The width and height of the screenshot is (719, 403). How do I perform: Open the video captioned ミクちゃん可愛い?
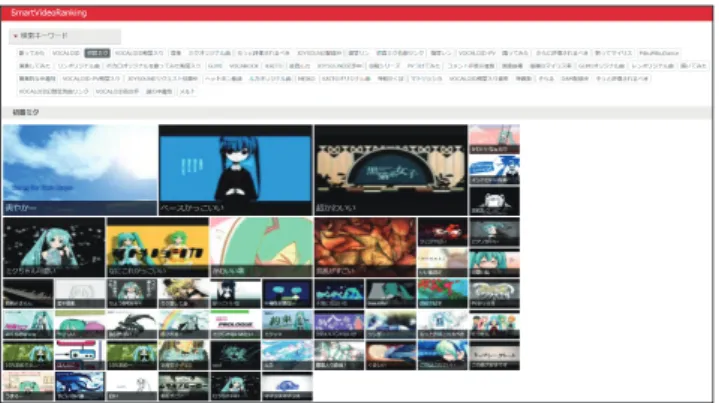point(54,247)
